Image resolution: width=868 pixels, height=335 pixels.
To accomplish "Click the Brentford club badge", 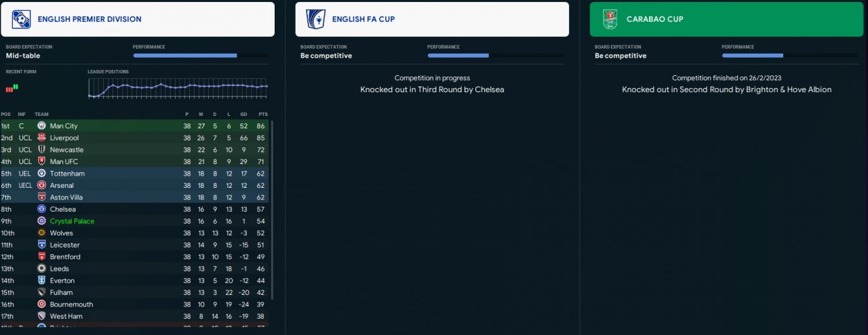I will pos(41,256).
